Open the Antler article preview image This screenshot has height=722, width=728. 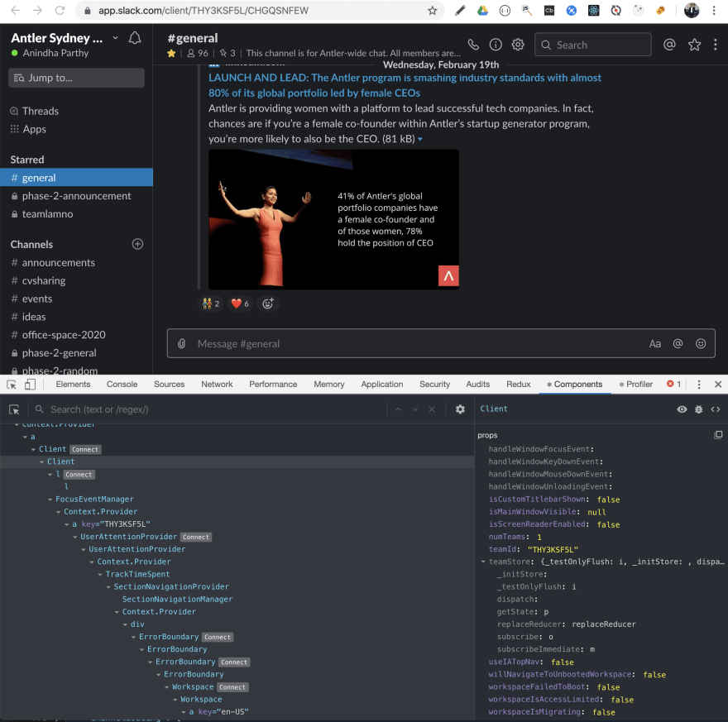[x=334, y=219]
